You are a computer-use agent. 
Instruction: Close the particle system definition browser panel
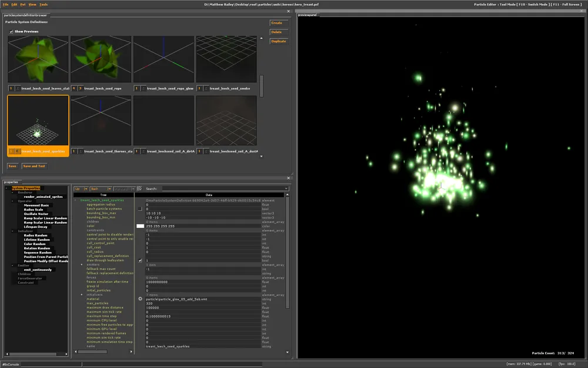coord(288,11)
